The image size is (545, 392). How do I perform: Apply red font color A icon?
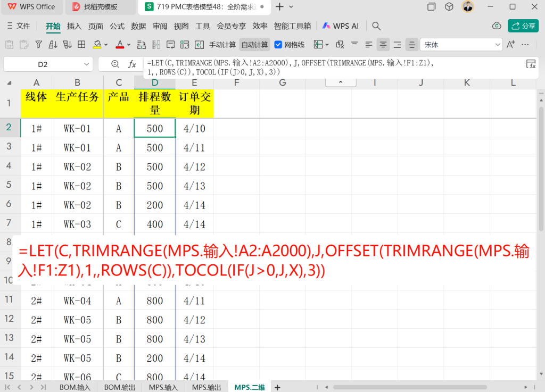click(x=120, y=45)
